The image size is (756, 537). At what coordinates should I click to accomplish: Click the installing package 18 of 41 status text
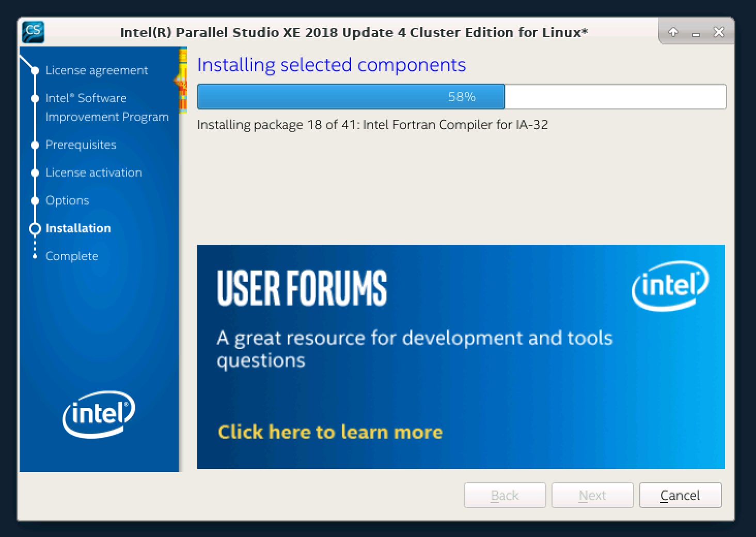[x=372, y=125]
